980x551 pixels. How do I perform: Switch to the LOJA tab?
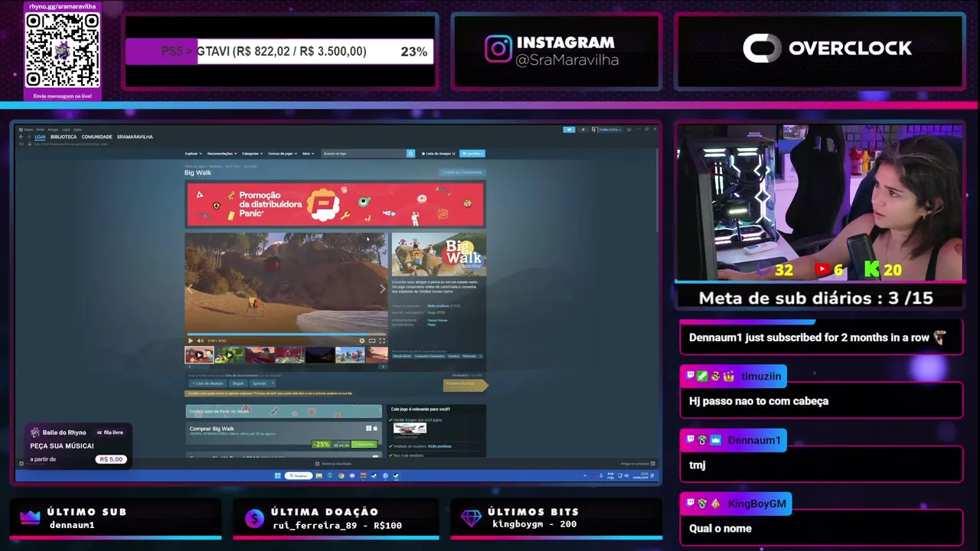click(40, 137)
